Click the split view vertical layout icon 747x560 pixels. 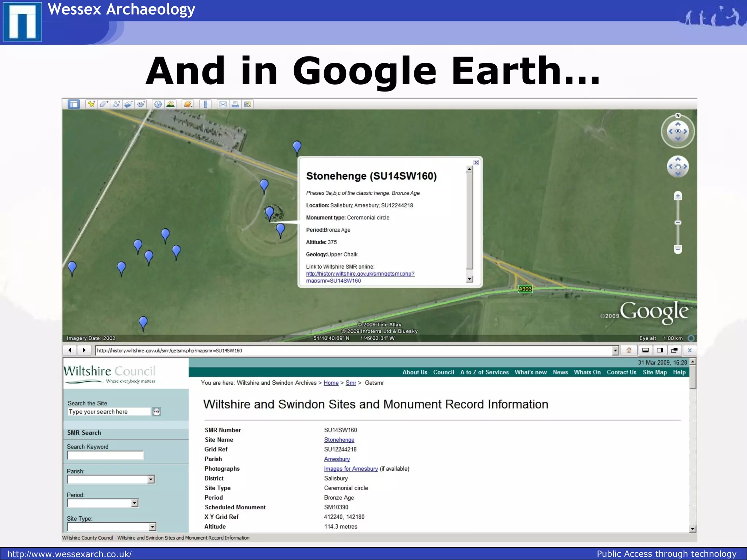coord(660,350)
